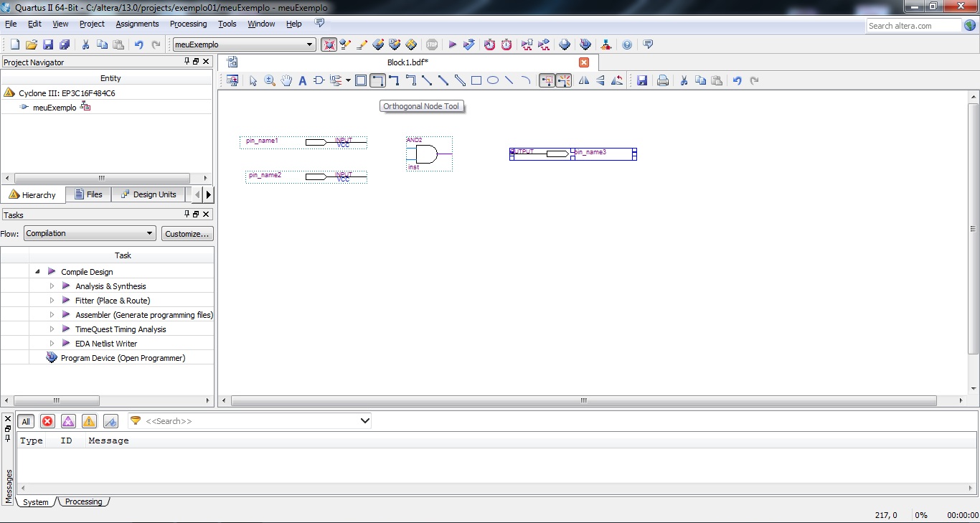Open the Processing menu
This screenshot has width=980, height=523.
pyautogui.click(x=188, y=24)
